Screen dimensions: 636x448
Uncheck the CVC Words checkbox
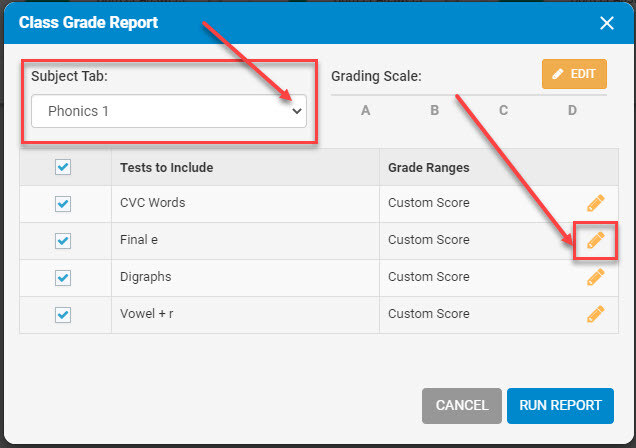(x=63, y=204)
